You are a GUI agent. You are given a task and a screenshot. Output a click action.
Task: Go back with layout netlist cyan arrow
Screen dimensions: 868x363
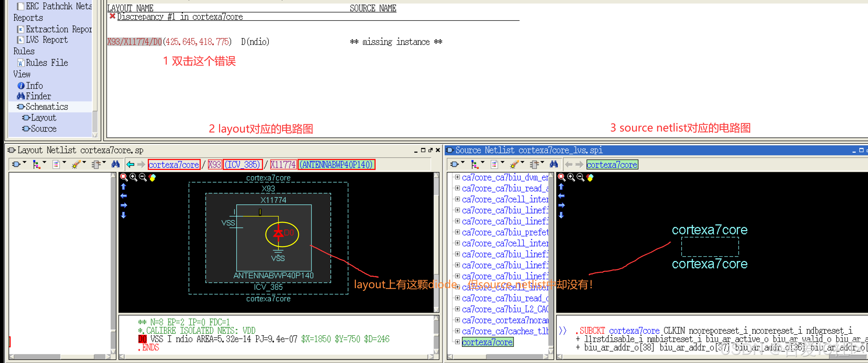130,164
